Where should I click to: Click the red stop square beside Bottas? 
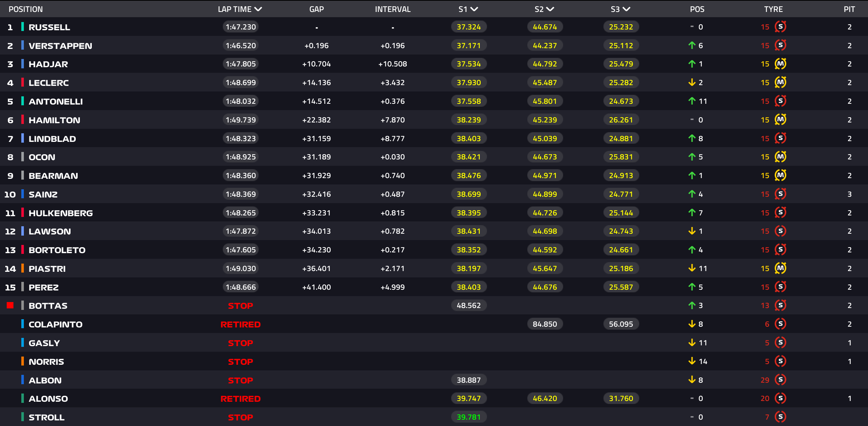pos(10,305)
